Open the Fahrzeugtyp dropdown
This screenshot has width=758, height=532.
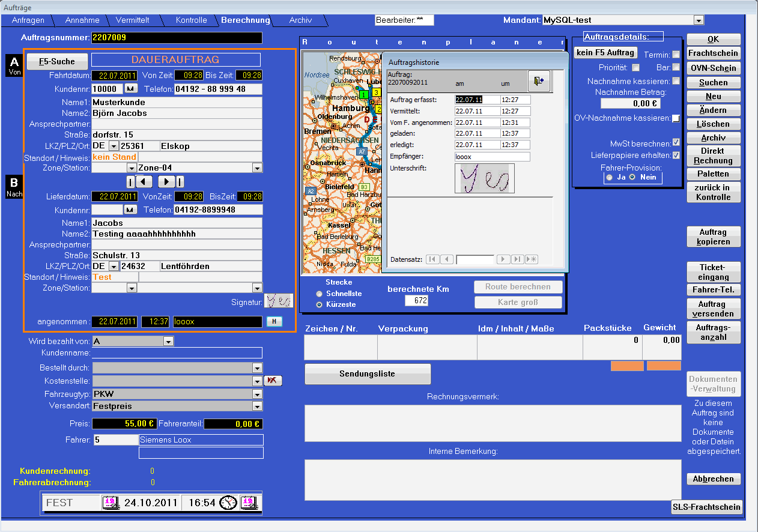(x=258, y=394)
